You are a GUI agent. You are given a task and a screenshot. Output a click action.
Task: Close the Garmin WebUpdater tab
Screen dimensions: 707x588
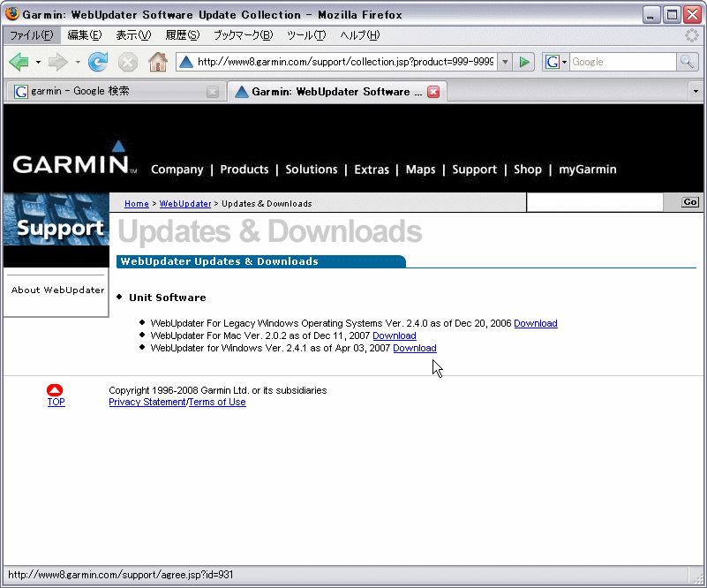click(x=433, y=92)
